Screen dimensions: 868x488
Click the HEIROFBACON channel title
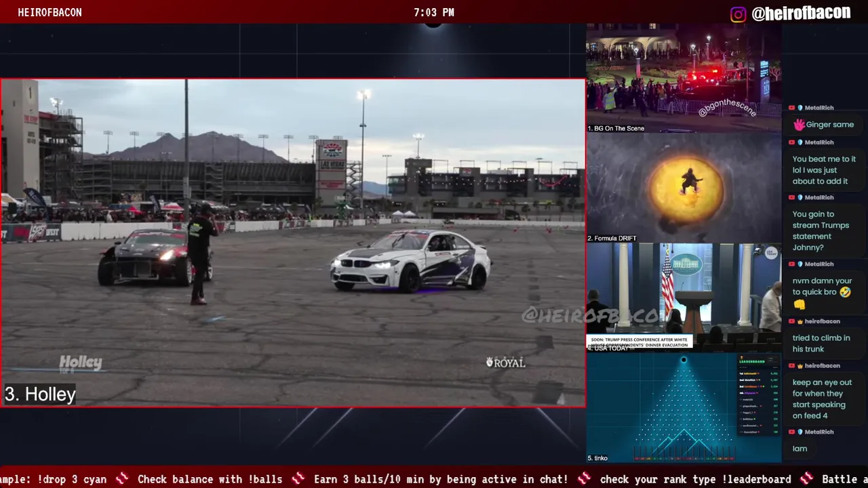50,12
